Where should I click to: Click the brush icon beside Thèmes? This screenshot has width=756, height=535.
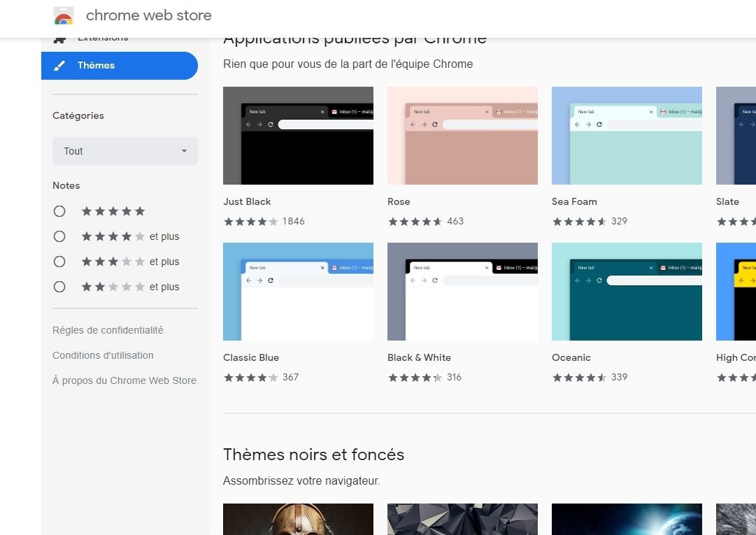click(59, 66)
